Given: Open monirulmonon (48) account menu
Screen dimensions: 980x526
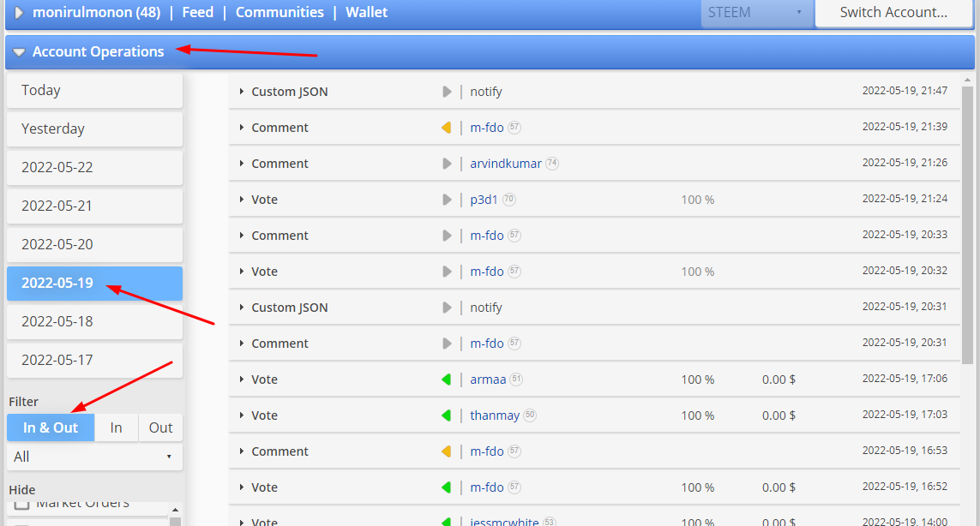Looking at the screenshot, I should coord(96,13).
